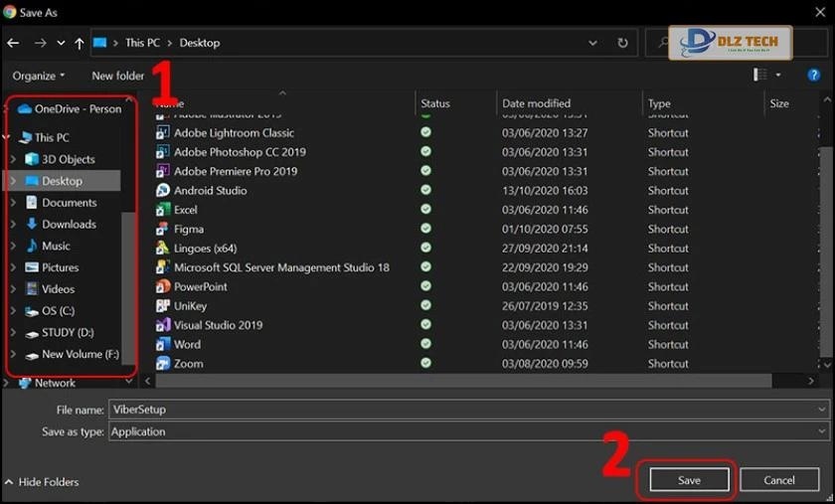
Task: Change the view layout icon
Action: [759, 75]
